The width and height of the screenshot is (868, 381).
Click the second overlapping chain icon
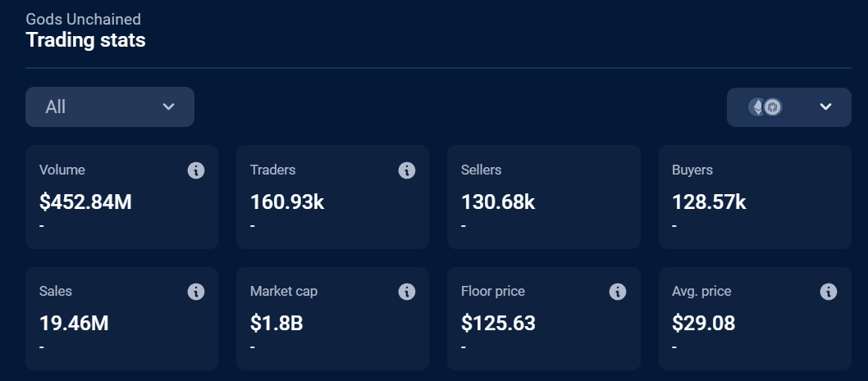pos(772,107)
